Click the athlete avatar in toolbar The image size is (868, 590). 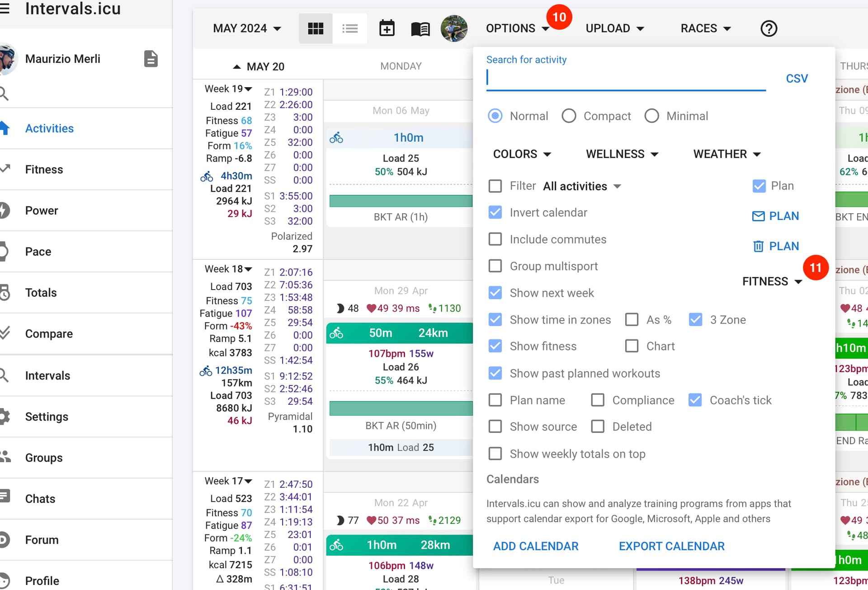pyautogui.click(x=454, y=28)
